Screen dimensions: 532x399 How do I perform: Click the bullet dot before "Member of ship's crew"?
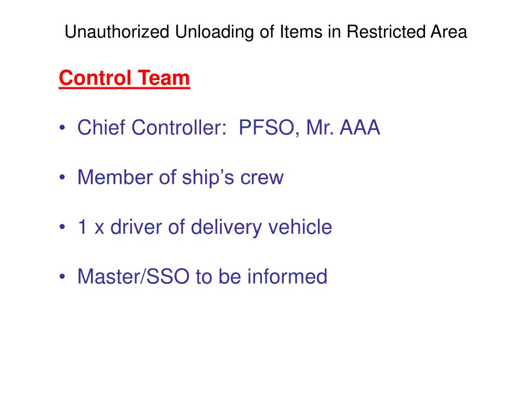click(63, 179)
